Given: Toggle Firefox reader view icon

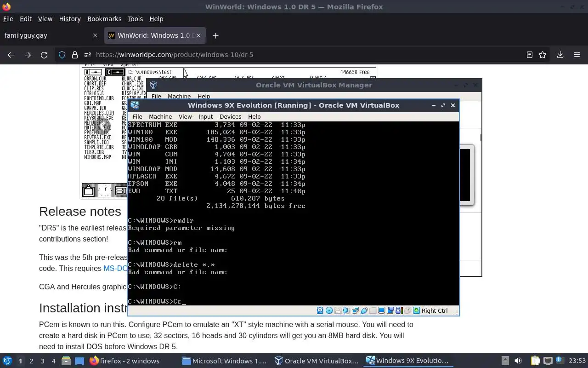Looking at the screenshot, I should click(529, 55).
